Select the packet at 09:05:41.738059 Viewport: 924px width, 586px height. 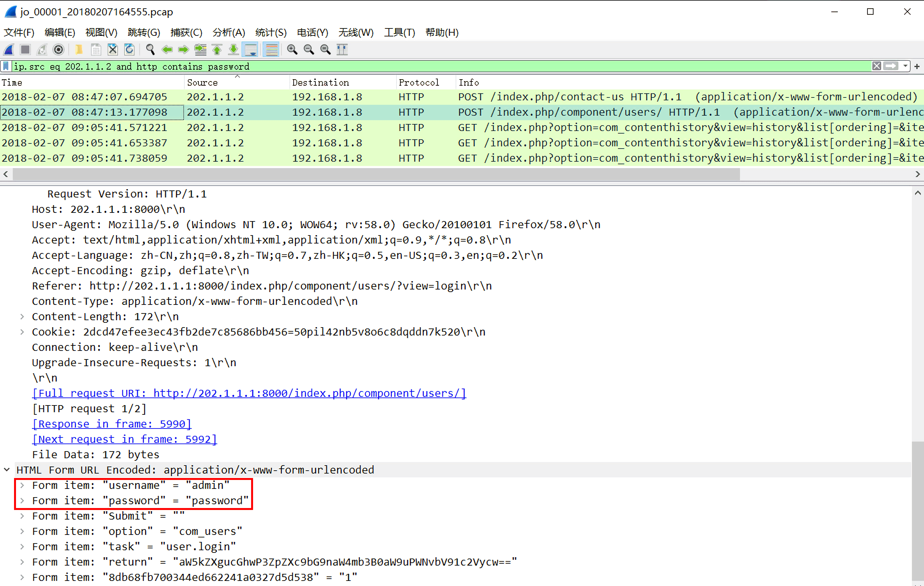click(x=462, y=158)
